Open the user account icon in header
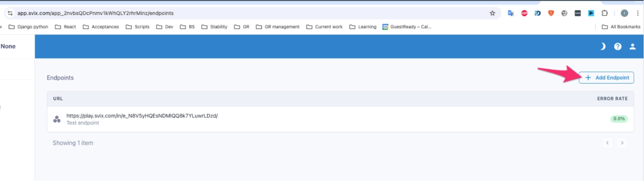Image resolution: width=644 pixels, height=181 pixels. (633, 46)
